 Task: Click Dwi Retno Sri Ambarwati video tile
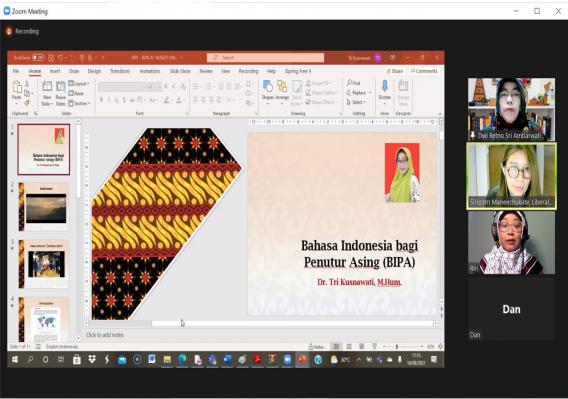click(x=511, y=109)
